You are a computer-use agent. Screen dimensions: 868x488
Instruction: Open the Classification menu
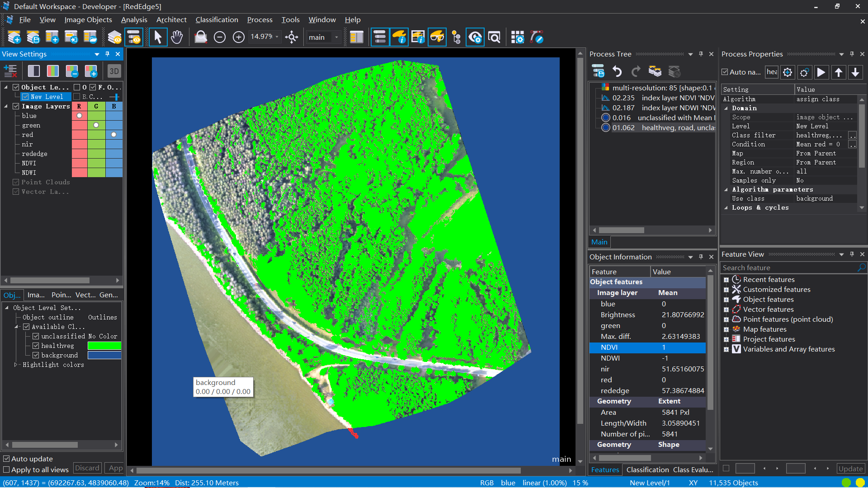[217, 19]
